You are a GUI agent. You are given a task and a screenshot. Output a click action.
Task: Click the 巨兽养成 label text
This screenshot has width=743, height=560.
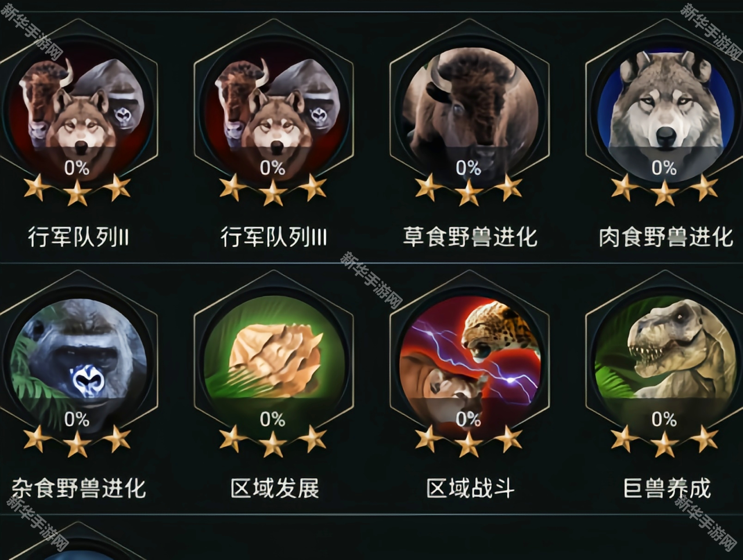coord(666,488)
